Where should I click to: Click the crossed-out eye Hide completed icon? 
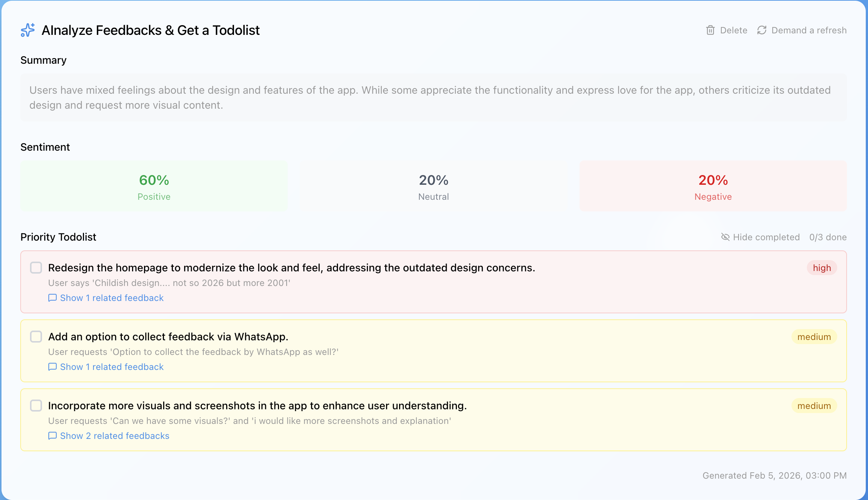[725, 237]
